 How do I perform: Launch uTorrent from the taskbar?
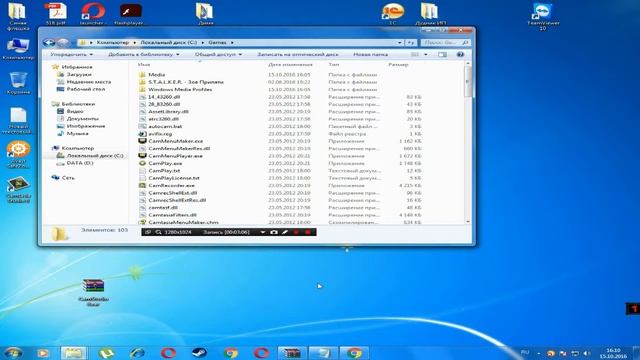106,353
